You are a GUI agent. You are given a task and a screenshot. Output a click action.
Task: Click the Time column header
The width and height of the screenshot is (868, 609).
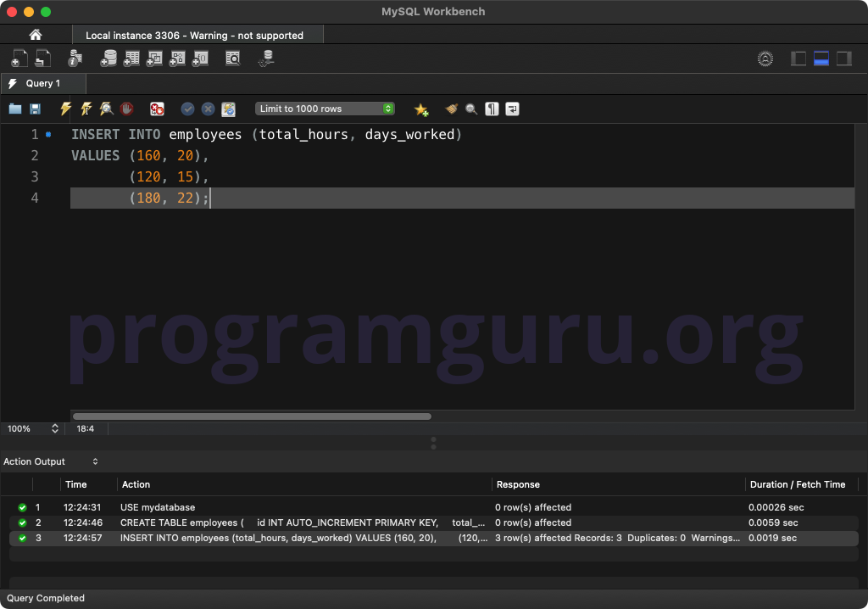[x=75, y=484]
